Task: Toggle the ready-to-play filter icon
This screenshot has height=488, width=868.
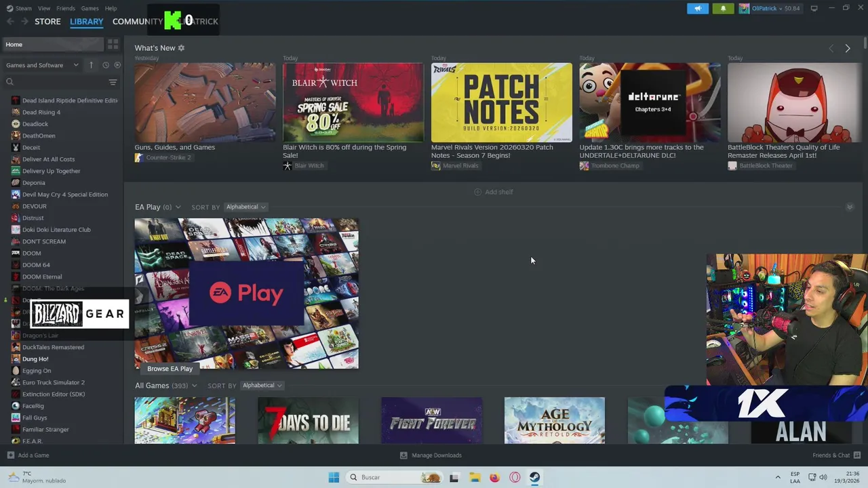Action: click(x=117, y=65)
